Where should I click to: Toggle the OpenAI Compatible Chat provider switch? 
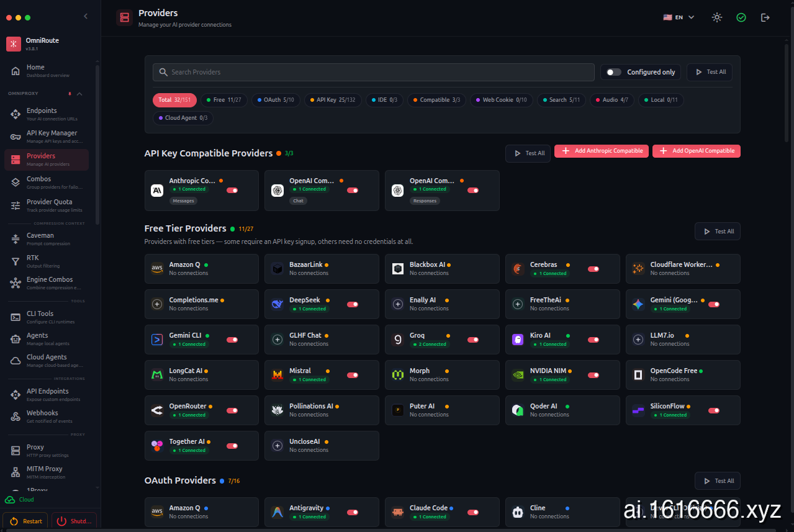(x=353, y=191)
